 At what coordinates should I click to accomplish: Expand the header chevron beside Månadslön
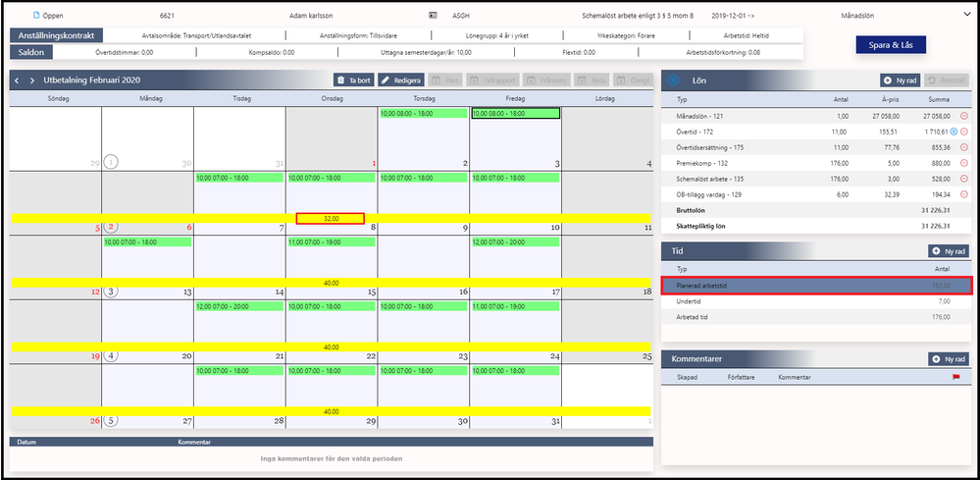[x=966, y=15]
